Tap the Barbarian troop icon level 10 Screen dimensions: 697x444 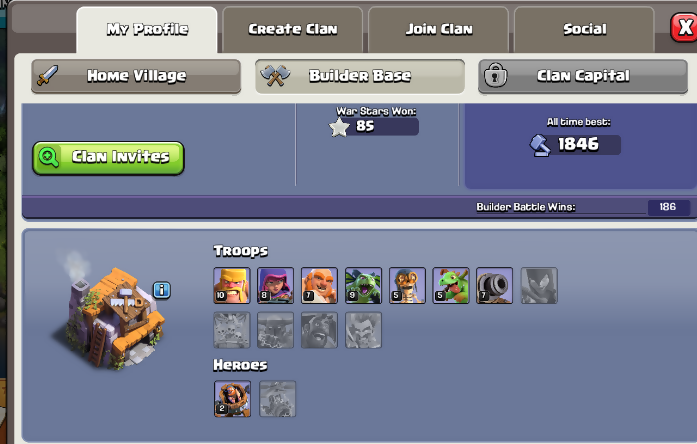[x=232, y=285]
